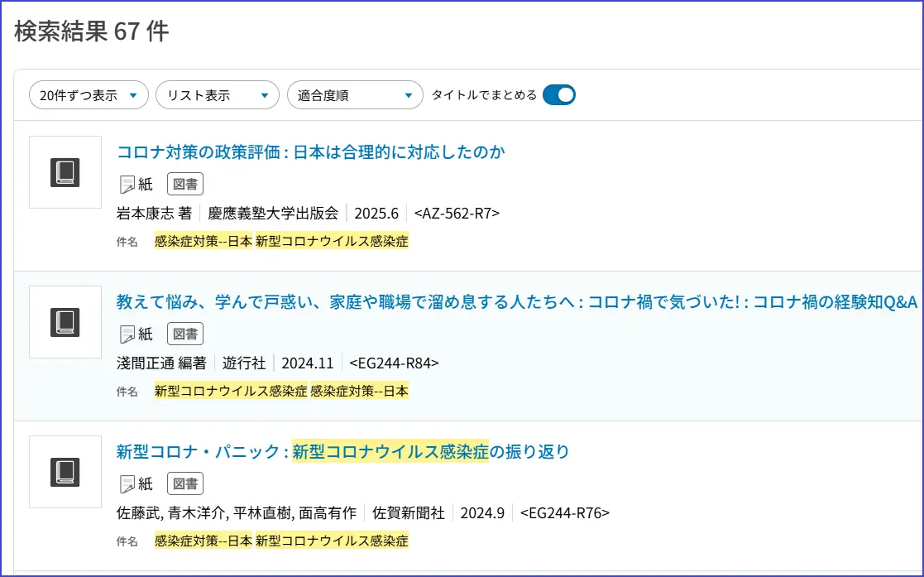The width and height of the screenshot is (924, 577).
Task: Click 図書 badge in first result
Action: [x=185, y=184]
